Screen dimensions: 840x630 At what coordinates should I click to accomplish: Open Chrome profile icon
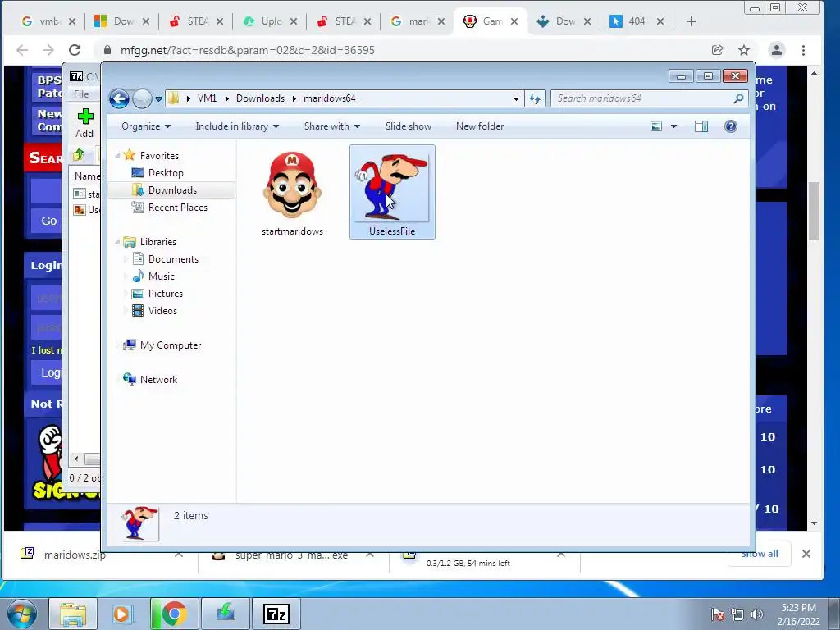pyautogui.click(x=776, y=50)
